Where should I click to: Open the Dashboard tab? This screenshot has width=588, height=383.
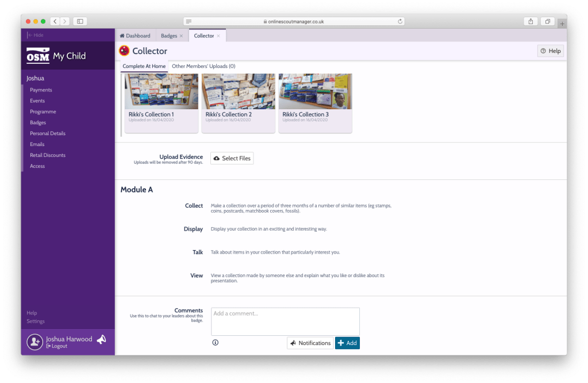pyautogui.click(x=135, y=36)
